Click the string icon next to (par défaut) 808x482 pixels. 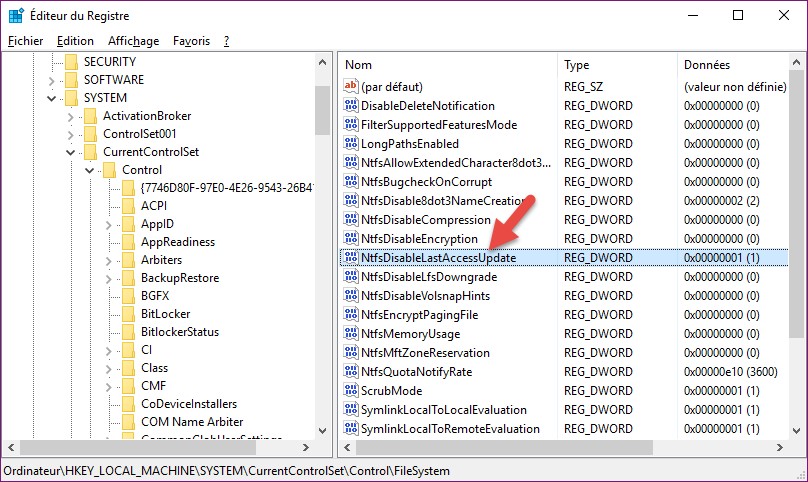(x=350, y=87)
